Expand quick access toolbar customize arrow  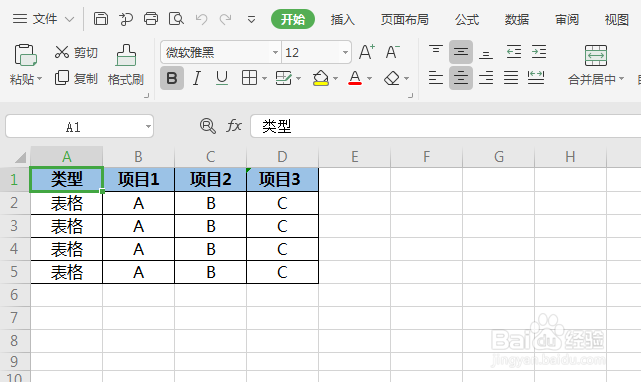(251, 20)
